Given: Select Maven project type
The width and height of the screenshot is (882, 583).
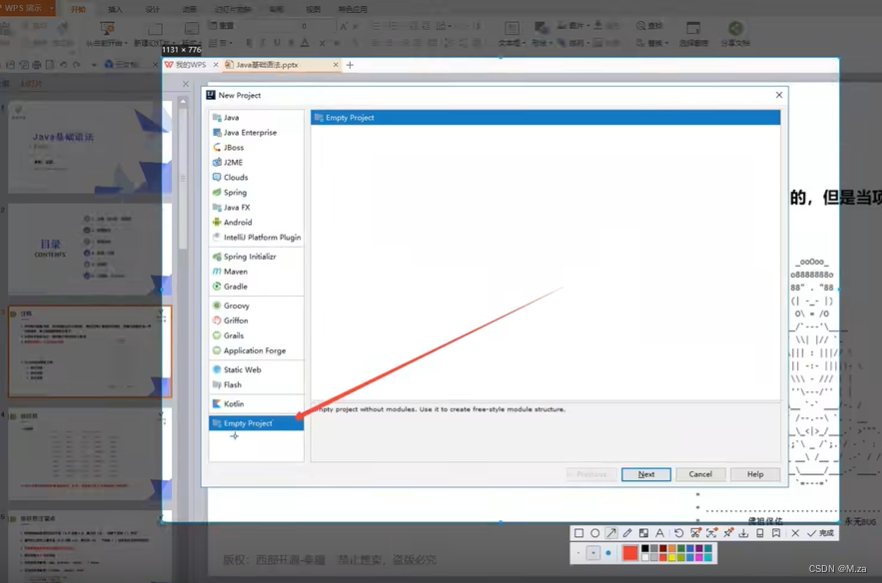Looking at the screenshot, I should 256,272.
